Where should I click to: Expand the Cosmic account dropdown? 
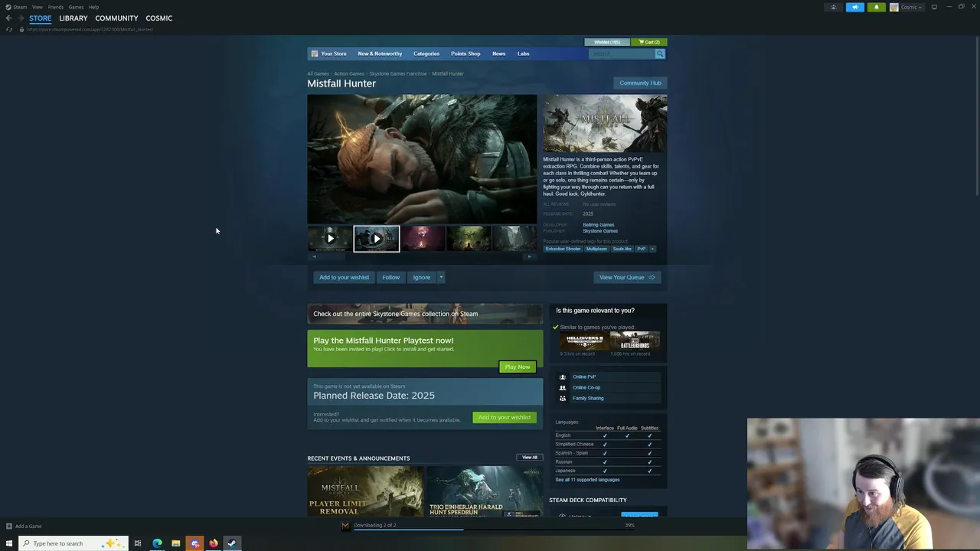coord(912,7)
